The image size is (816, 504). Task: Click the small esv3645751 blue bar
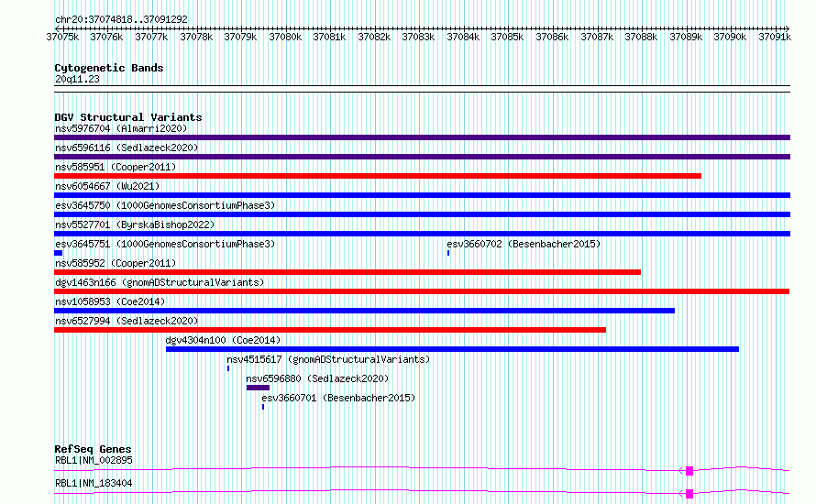pos(59,253)
